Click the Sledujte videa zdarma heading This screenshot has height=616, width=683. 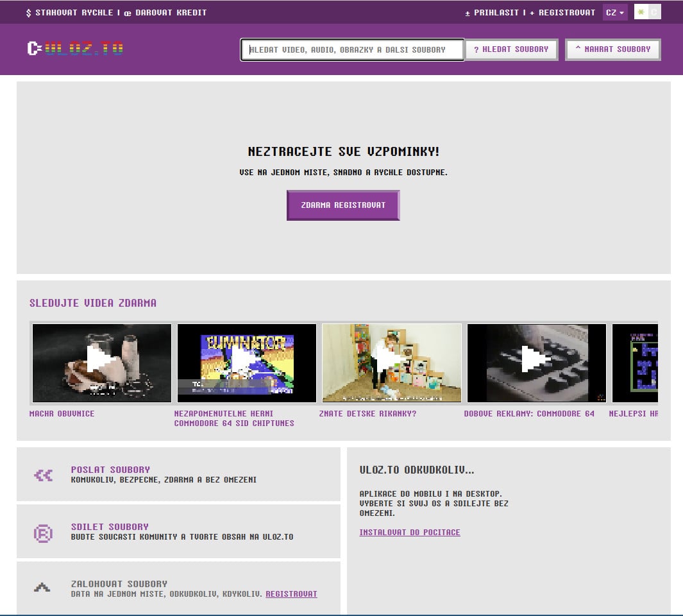click(93, 303)
